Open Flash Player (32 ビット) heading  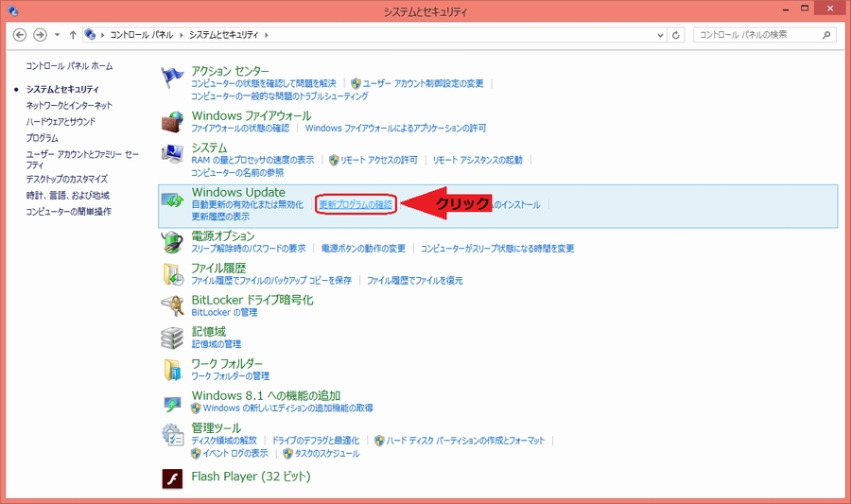pos(251,477)
